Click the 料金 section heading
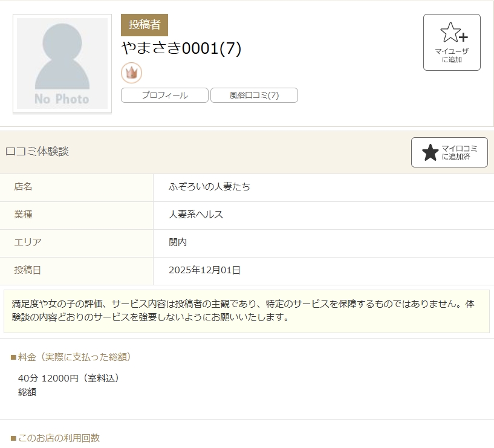The width and height of the screenshot is (494, 448). click(71, 357)
